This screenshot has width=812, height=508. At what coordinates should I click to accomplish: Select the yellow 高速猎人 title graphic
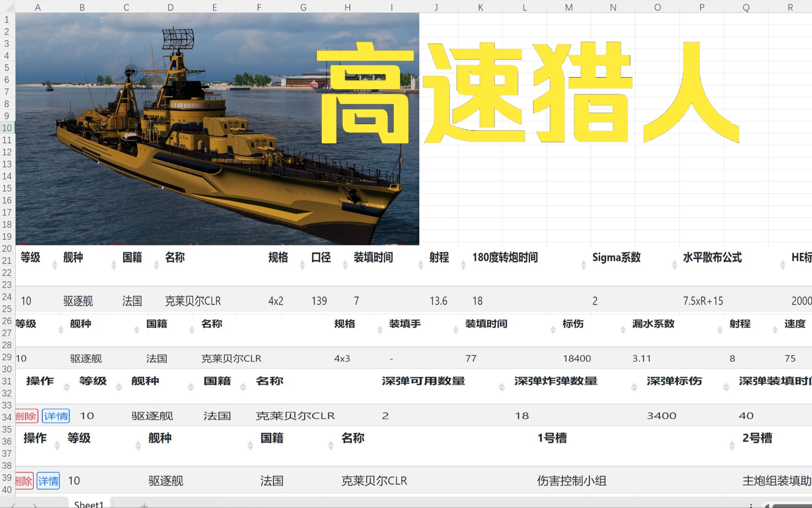click(x=528, y=92)
